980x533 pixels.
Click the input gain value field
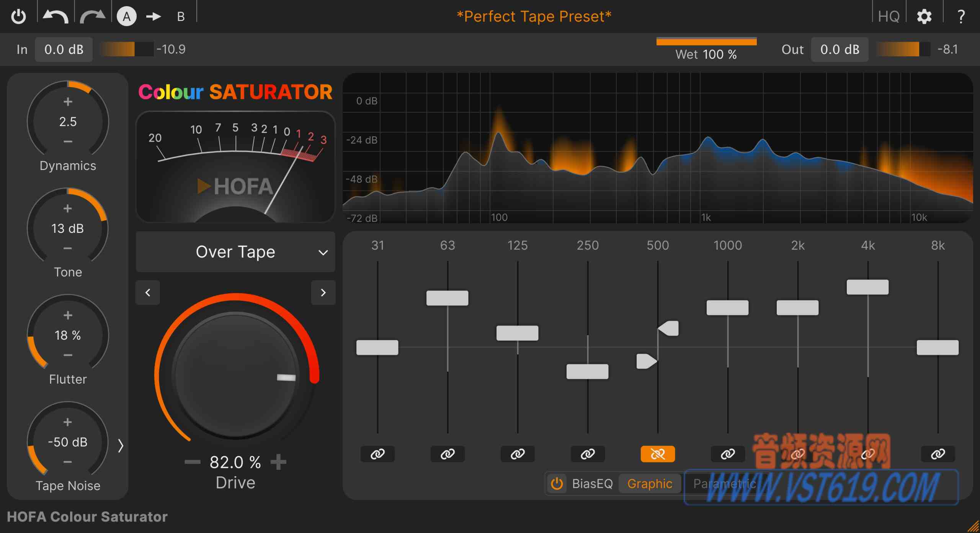(x=64, y=49)
